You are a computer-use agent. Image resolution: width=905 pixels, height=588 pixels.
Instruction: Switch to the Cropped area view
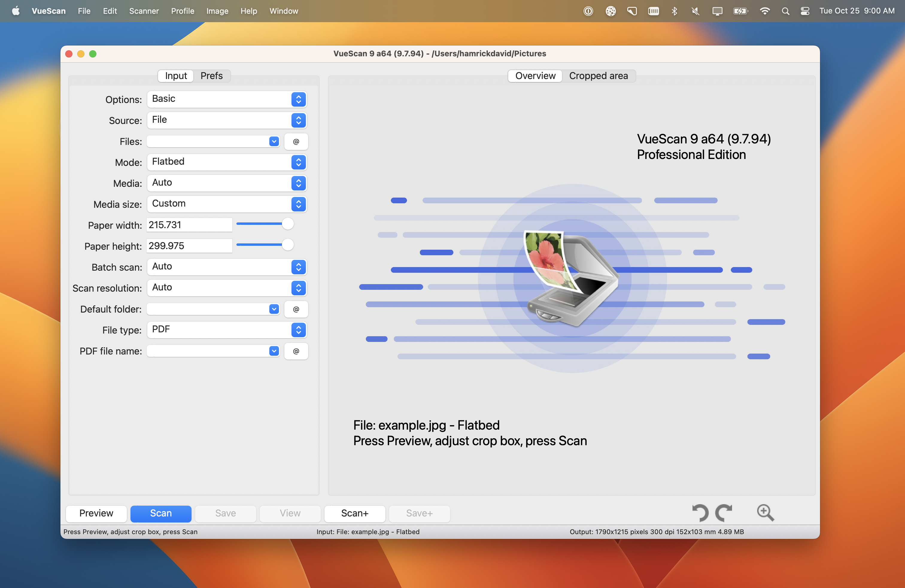[x=598, y=76]
